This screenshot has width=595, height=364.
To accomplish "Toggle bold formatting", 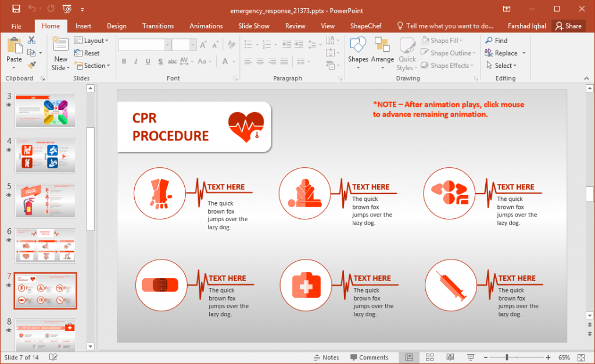I will tap(123, 61).
